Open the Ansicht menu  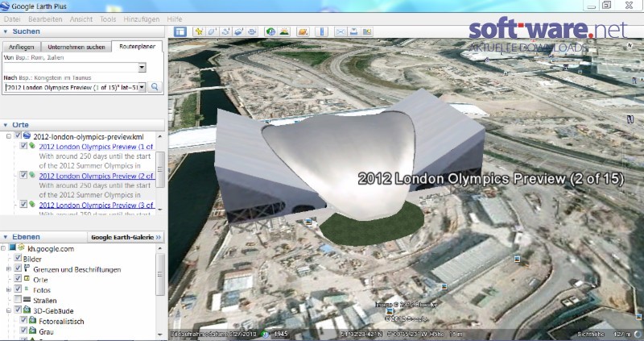click(x=81, y=19)
